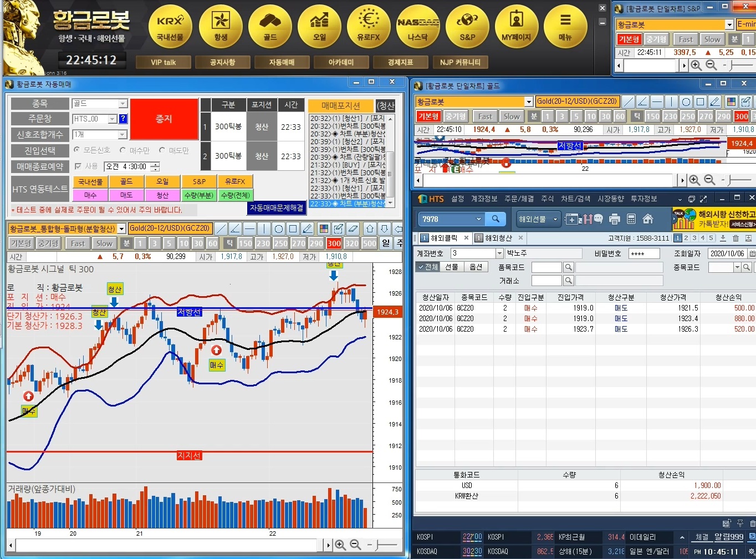756x559 pixels.
Task: Select pencil drawing tool in main chart
Action: click(x=307, y=228)
